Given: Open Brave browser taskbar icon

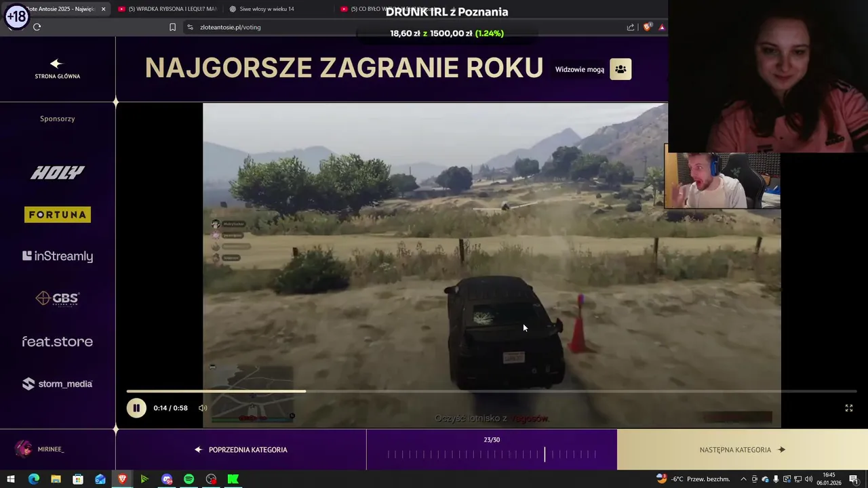Looking at the screenshot, I should 122,479.
